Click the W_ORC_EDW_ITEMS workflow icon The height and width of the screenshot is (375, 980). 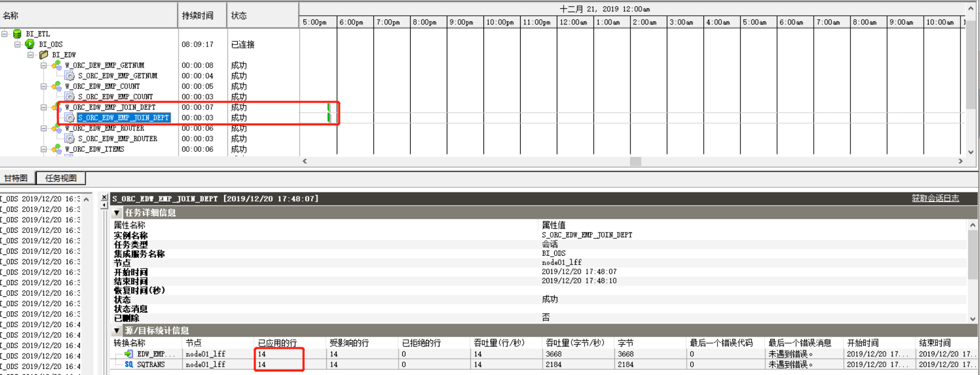[56, 149]
